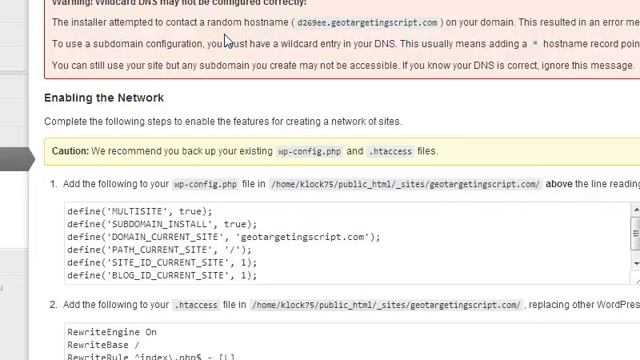Click the DOMAIN_CURRENT_SITE define line
Image resolution: width=640 pixels, height=360 pixels.
click(224, 237)
